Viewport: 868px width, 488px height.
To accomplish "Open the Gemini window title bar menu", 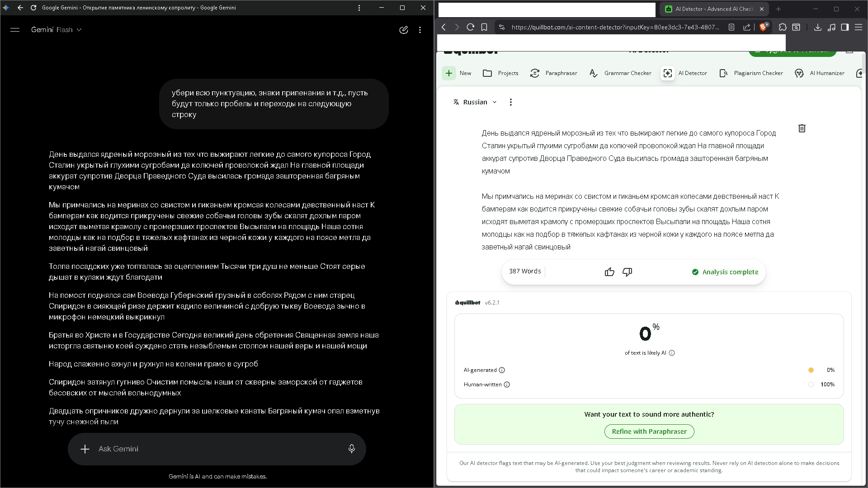I will click(x=359, y=8).
